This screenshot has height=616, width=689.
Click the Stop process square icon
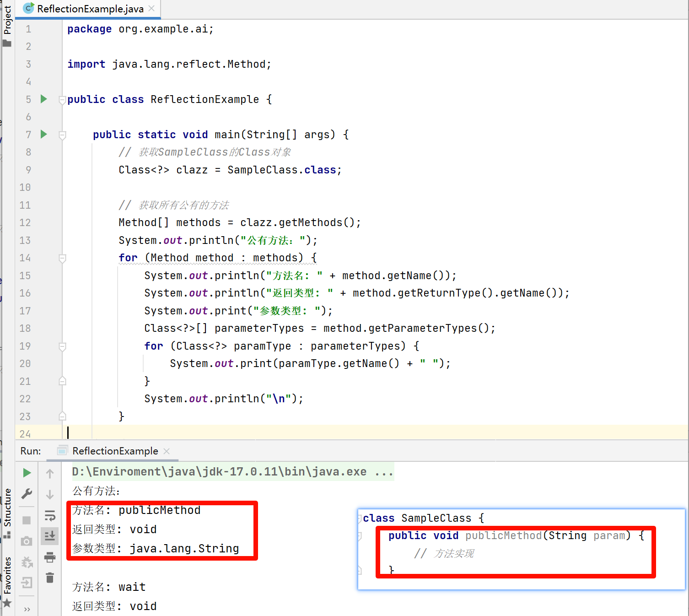27,520
